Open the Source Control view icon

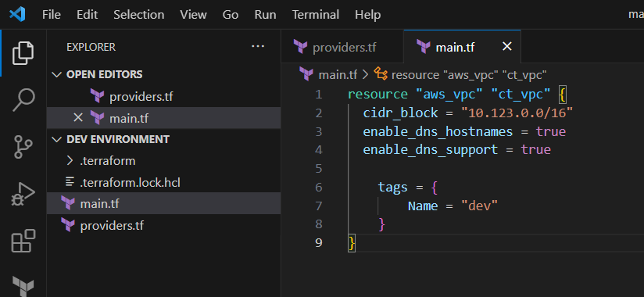coord(23,147)
